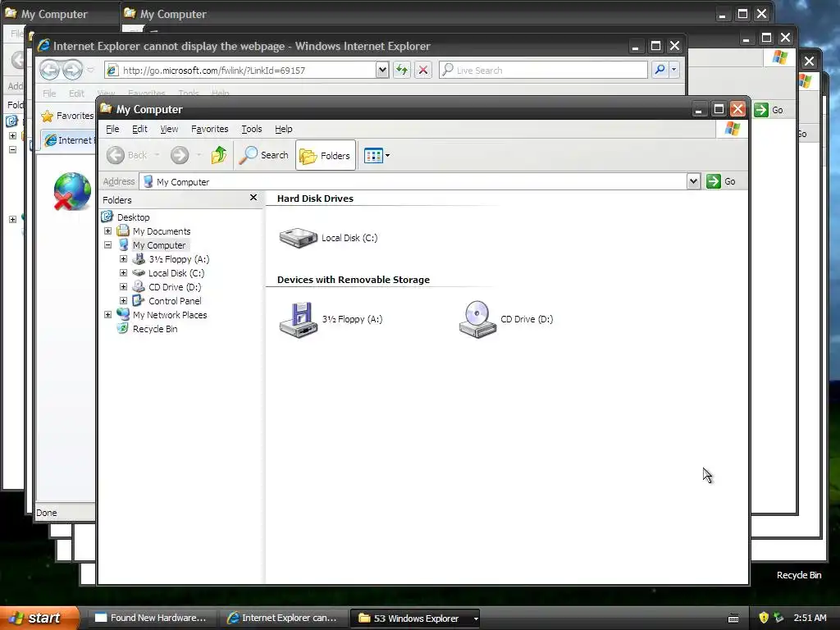Select CD Drive (D:) in folder tree
Image resolution: width=840 pixels, height=630 pixels.
tap(175, 287)
